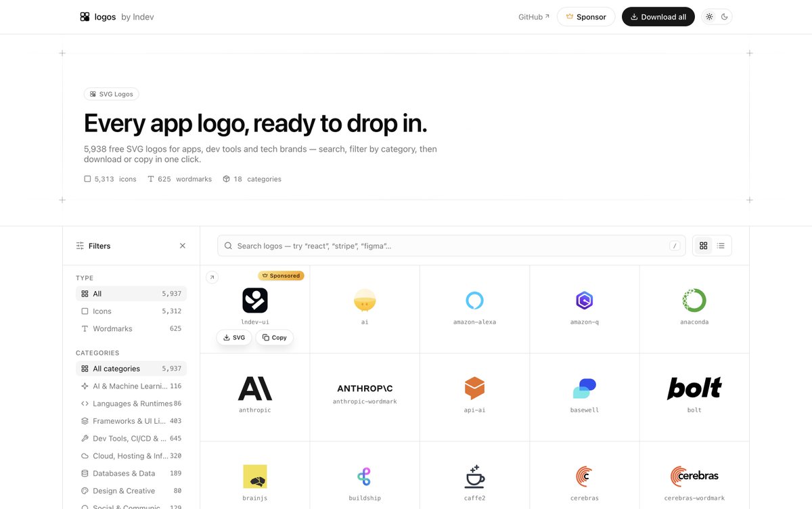Click the "Every app logo" headline
This screenshot has height=509, width=812.
255,124
